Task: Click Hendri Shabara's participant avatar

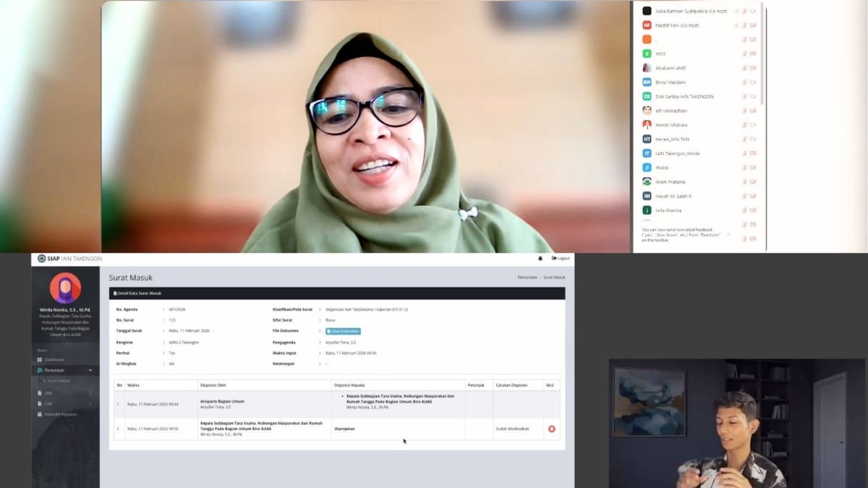Action: point(647,125)
